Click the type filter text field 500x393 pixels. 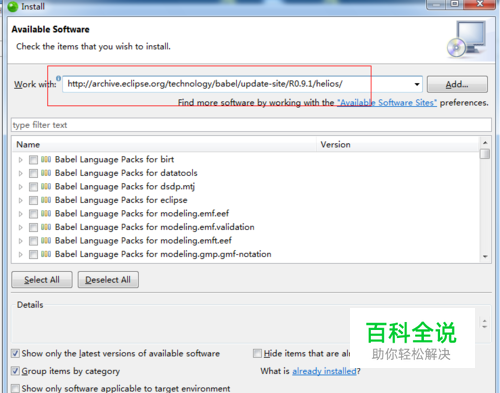[251, 125]
